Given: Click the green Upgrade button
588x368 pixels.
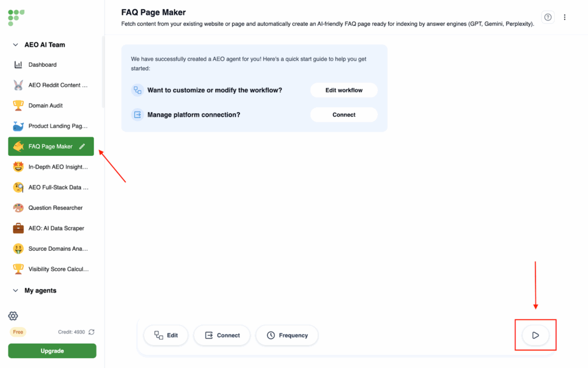Looking at the screenshot, I should coord(52,351).
